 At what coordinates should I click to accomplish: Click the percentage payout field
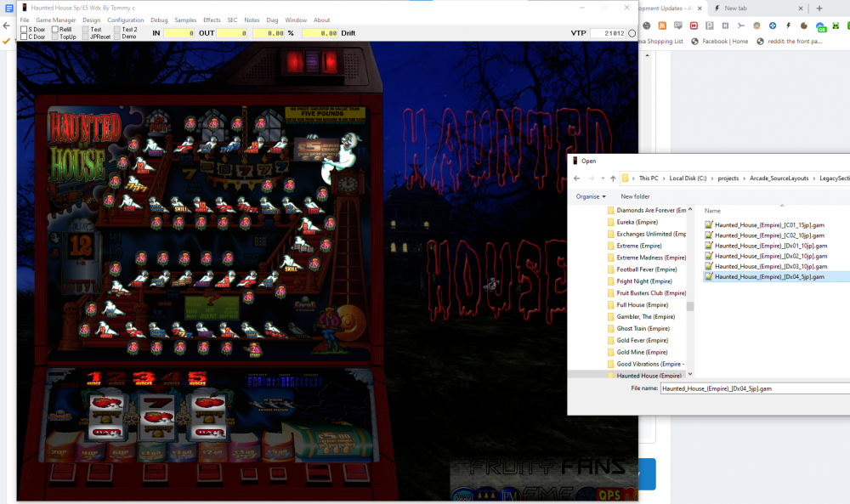[x=269, y=33]
